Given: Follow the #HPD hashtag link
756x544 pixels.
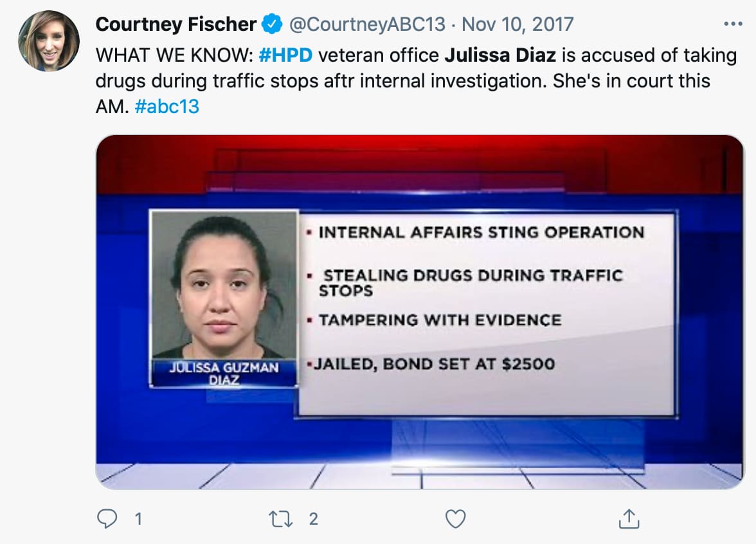Looking at the screenshot, I should click(285, 55).
